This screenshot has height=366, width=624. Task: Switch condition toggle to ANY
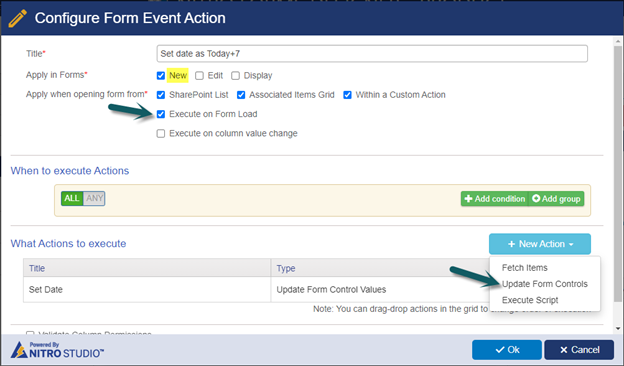click(94, 198)
